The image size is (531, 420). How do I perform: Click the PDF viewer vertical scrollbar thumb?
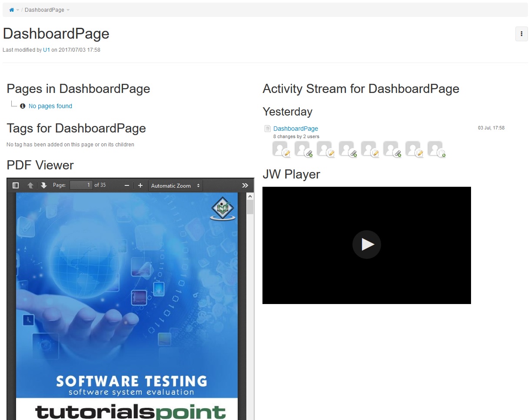point(250,207)
